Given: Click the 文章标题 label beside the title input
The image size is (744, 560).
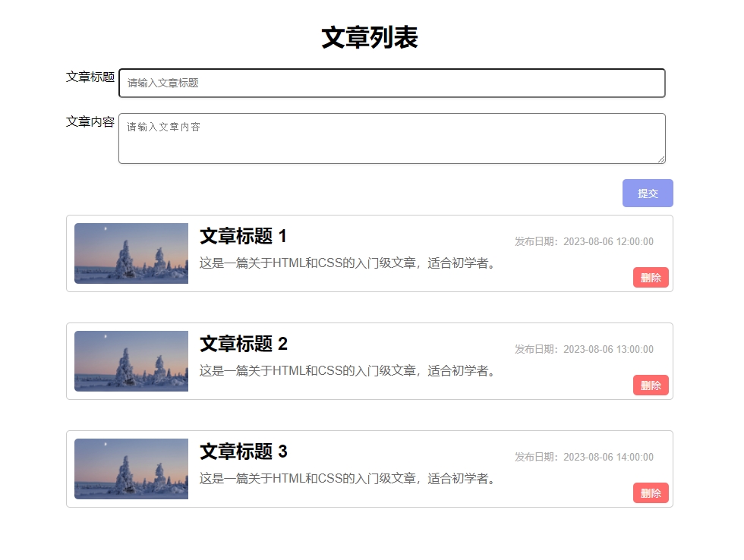Looking at the screenshot, I should 90,77.
